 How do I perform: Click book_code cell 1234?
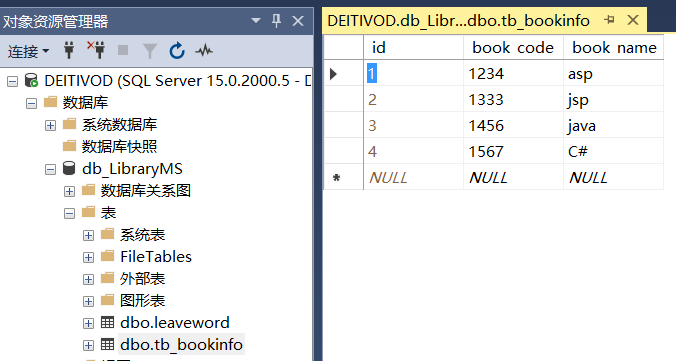pos(513,74)
